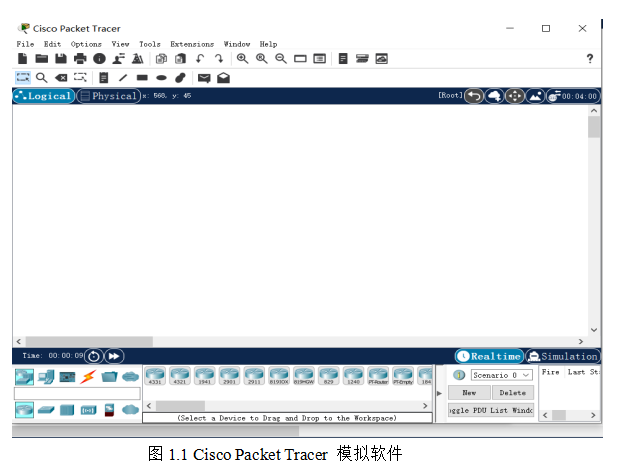Click the [Root] label
Screen dimensions: 617x472
point(451,95)
